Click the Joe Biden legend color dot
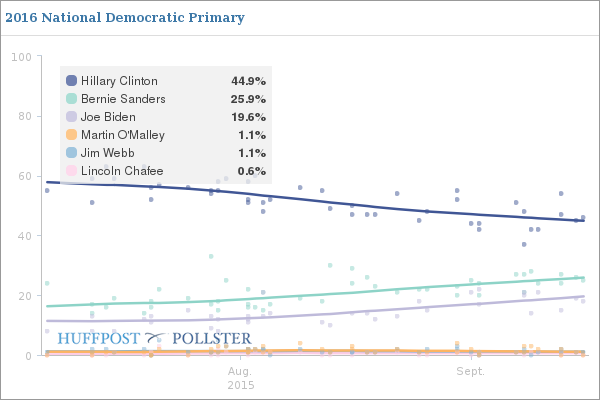Screen dimensions: 600x400 coord(71,117)
